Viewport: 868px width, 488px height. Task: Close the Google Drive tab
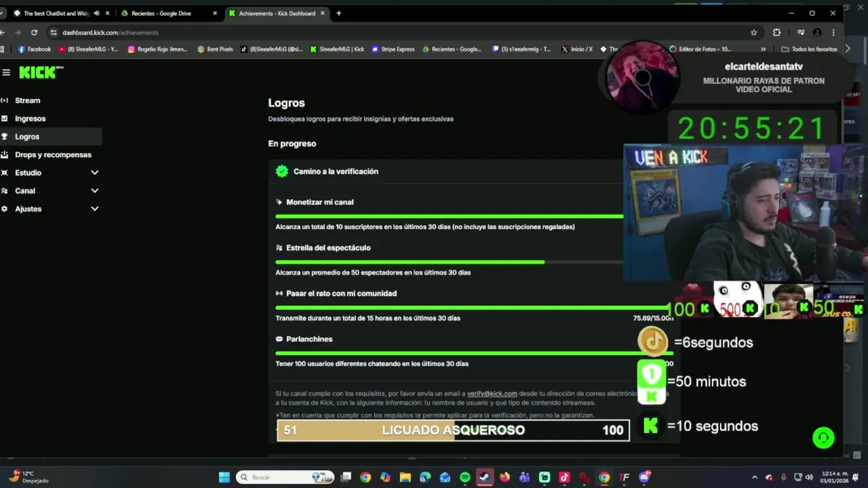click(x=216, y=14)
